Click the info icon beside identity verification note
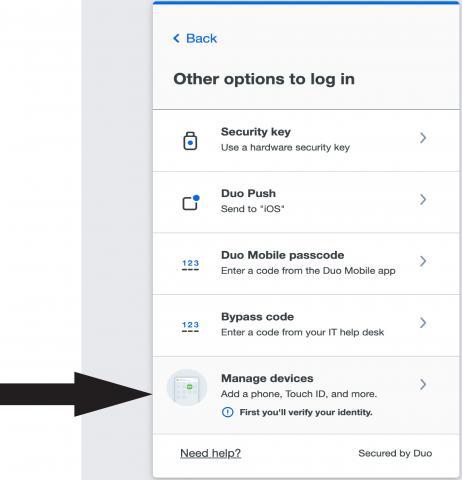 pos(228,412)
